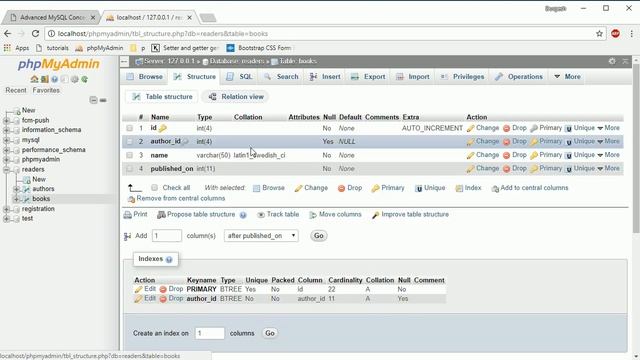The width and height of the screenshot is (640, 360).
Task: Reload the browser page
Action: click(36, 33)
